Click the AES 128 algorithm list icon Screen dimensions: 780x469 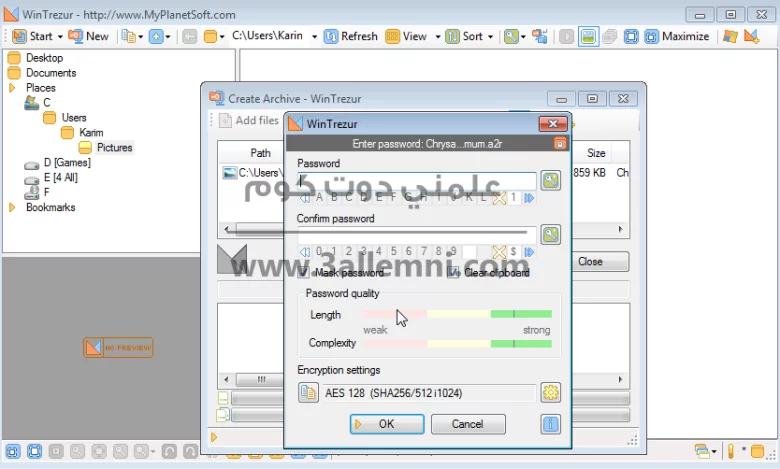(x=308, y=393)
